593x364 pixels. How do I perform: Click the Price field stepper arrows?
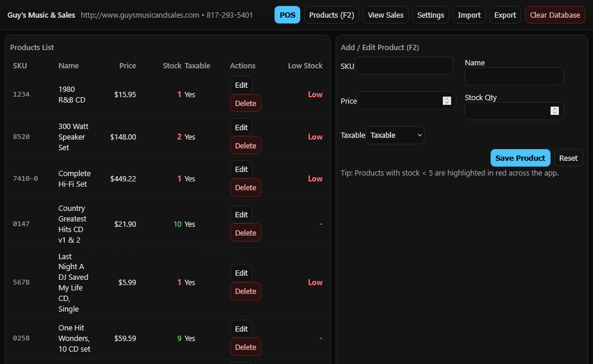click(447, 101)
